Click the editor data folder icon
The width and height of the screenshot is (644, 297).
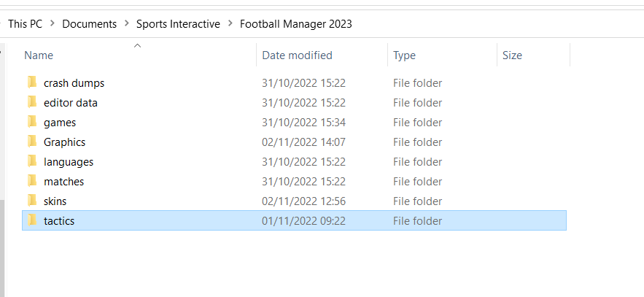click(x=31, y=103)
